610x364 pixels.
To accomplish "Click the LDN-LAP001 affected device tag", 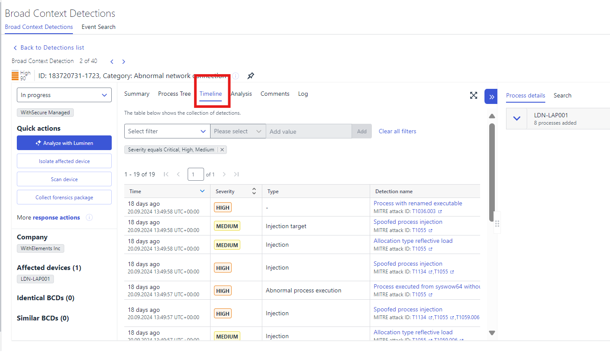I will (35, 279).
